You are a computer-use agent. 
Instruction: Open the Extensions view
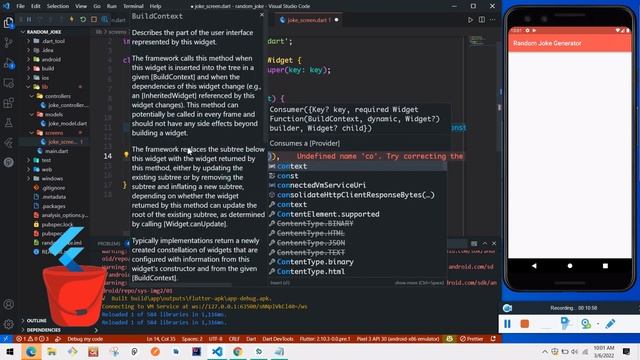click(8, 102)
